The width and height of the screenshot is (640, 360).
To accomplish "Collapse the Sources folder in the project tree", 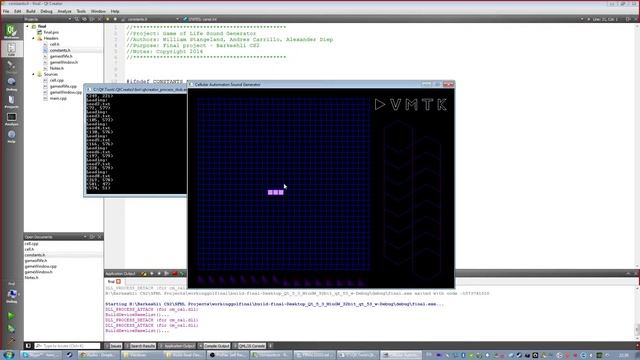I will pos(33,74).
